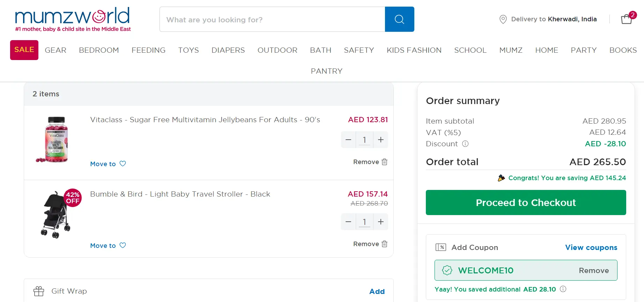Open the HOME category
The width and height of the screenshot is (644, 302).
547,50
